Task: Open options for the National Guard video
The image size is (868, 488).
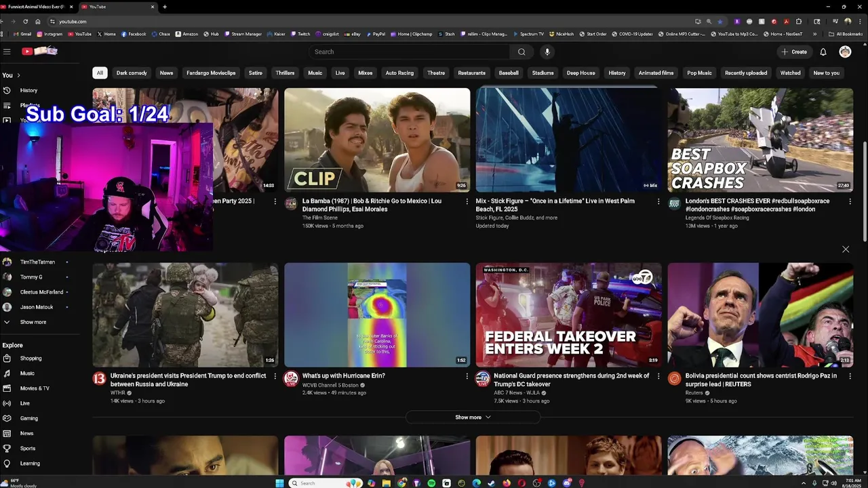Action: pos(658,376)
